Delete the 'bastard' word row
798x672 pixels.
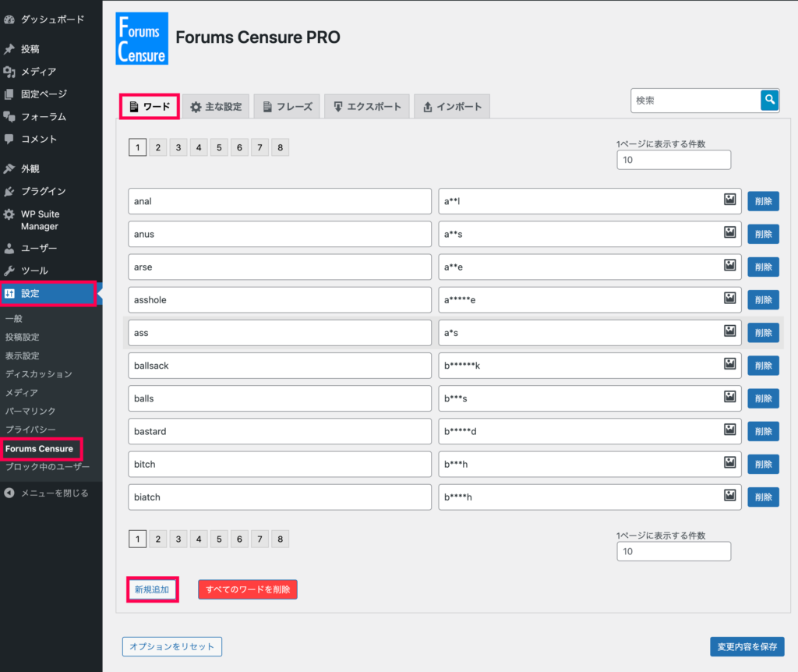764,431
